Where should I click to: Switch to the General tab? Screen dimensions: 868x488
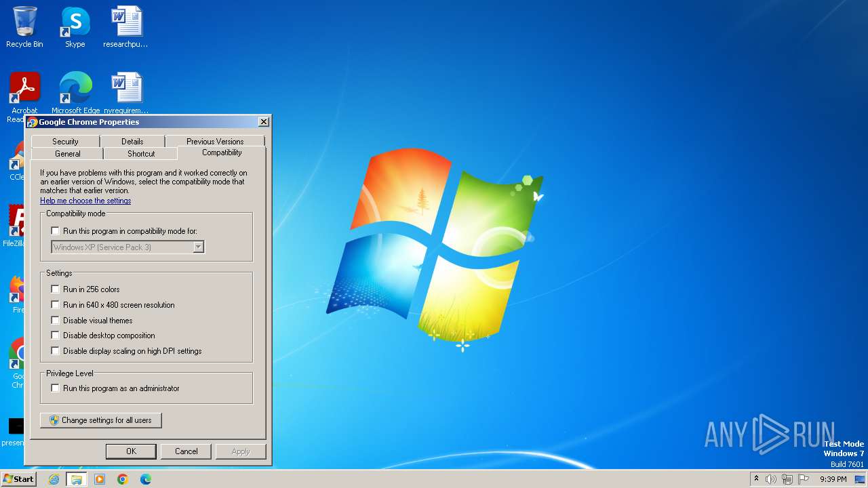pyautogui.click(x=67, y=153)
